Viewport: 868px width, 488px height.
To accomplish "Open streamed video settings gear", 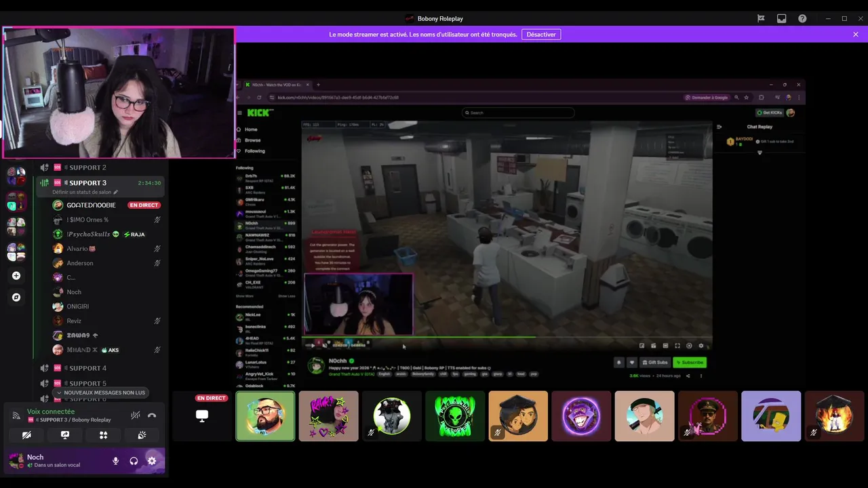I will (x=701, y=346).
